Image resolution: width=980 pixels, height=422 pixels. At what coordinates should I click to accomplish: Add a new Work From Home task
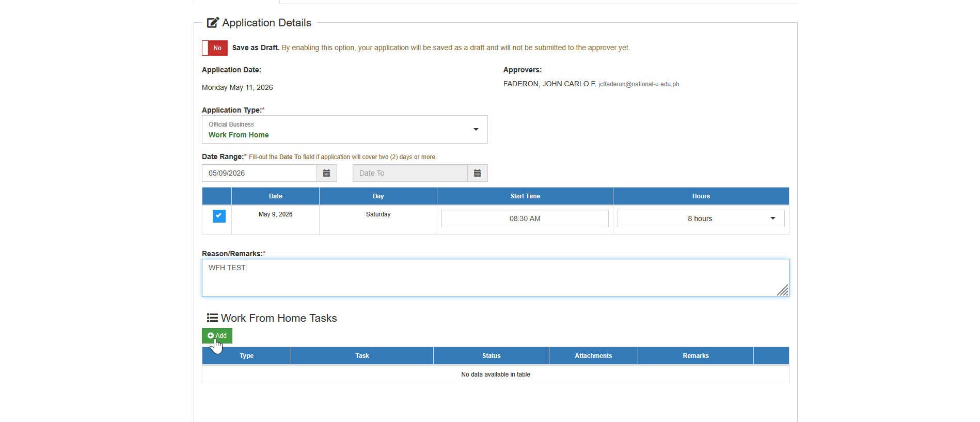pos(217,336)
